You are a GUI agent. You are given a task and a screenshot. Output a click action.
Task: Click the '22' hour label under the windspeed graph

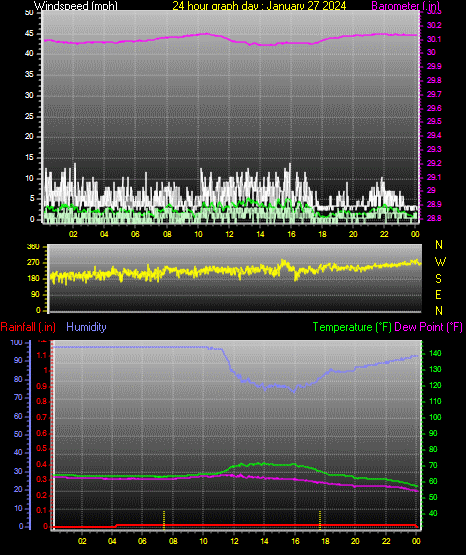[384, 234]
